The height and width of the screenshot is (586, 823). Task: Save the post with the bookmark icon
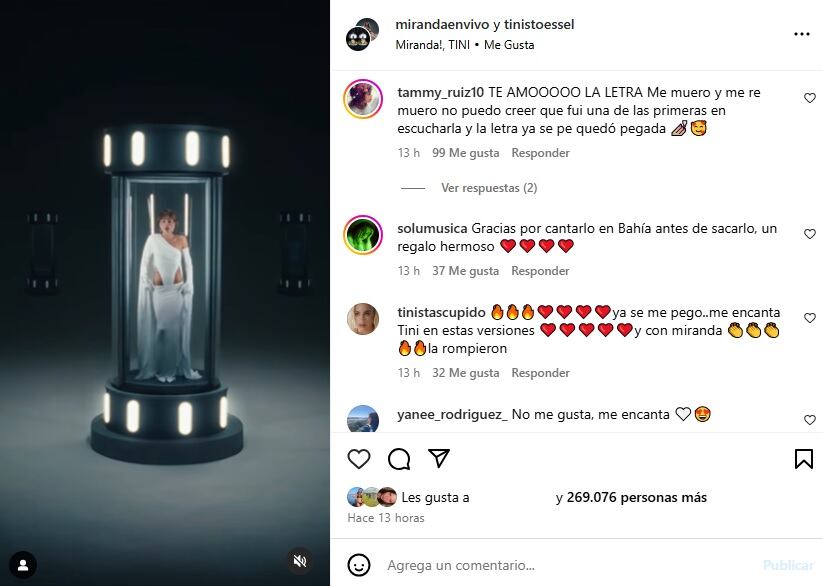pos(803,458)
